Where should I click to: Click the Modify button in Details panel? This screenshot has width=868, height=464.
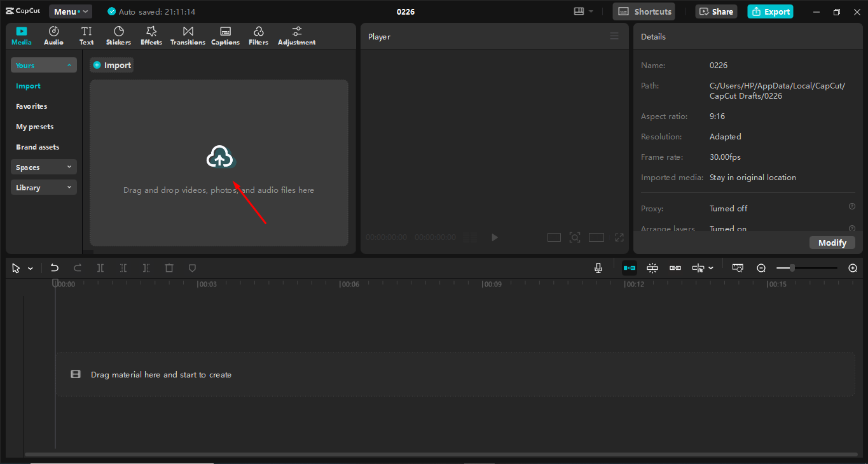coord(832,243)
